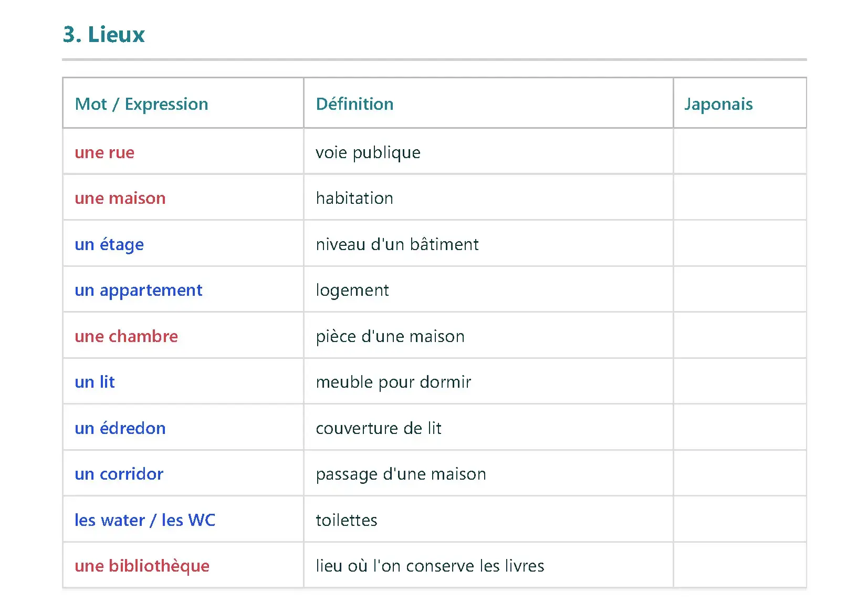Click the term 'un édredon'

pyautogui.click(x=120, y=428)
